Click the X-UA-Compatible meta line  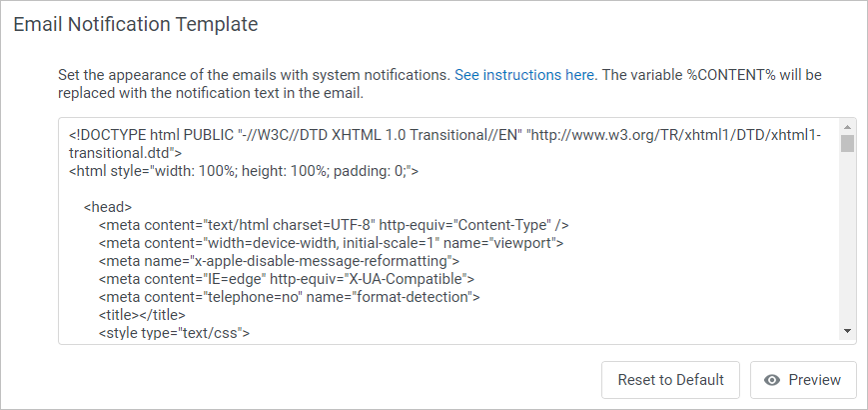pos(287,279)
